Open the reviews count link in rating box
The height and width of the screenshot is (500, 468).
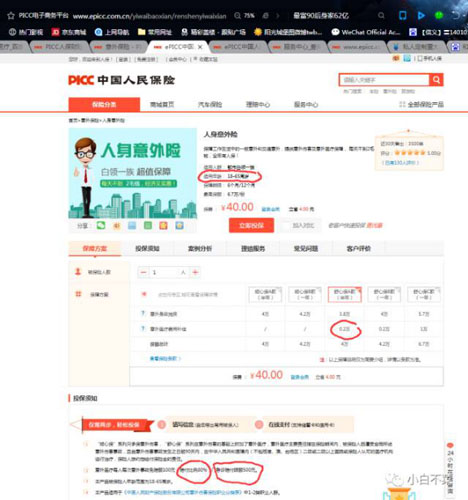[400, 163]
